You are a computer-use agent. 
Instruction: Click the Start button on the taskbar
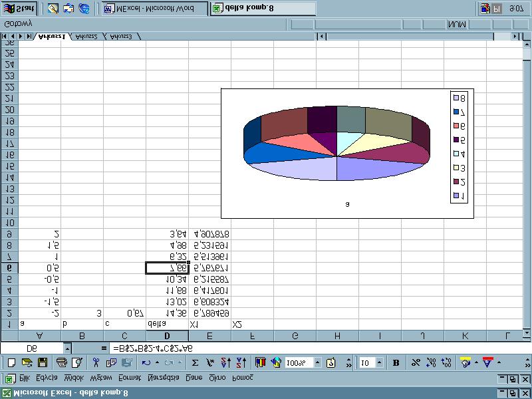coord(19,9)
